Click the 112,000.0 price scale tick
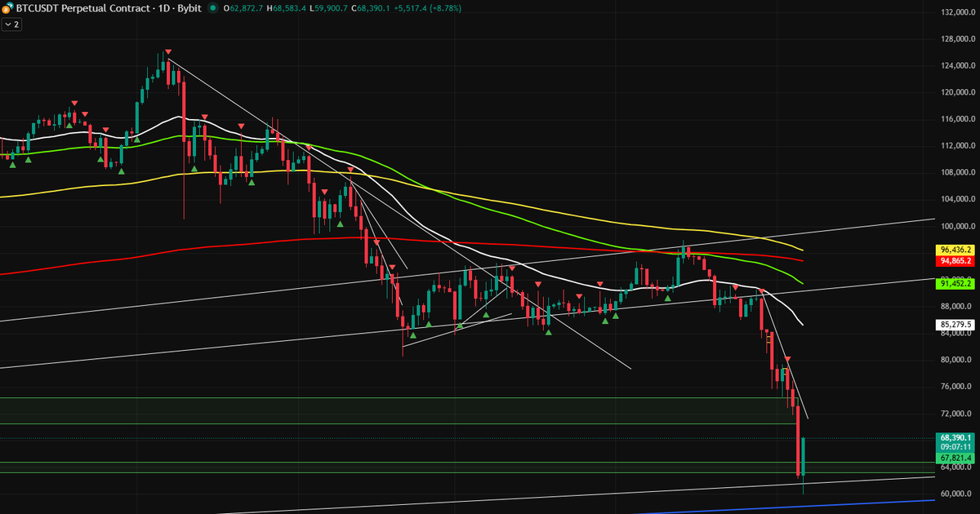 (957, 146)
